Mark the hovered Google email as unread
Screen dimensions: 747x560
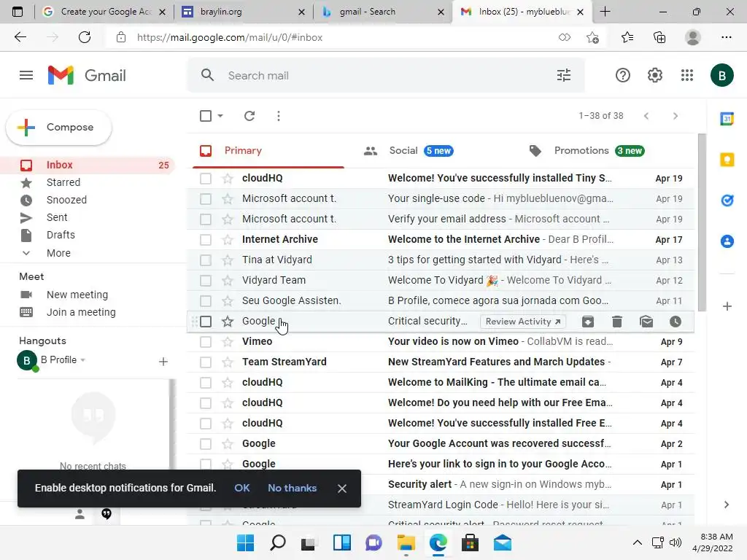click(x=646, y=322)
